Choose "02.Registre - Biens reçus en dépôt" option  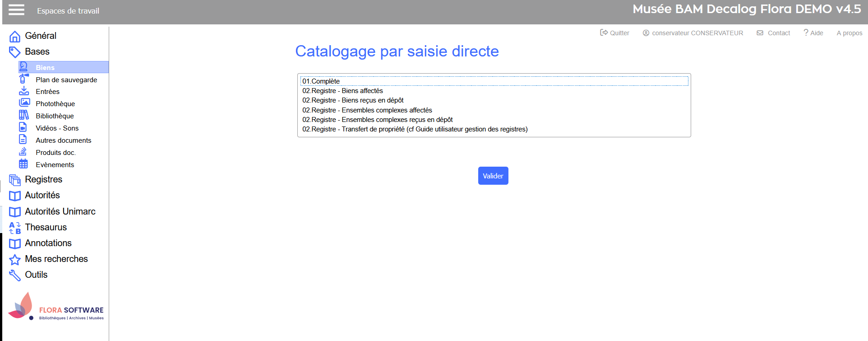point(353,100)
